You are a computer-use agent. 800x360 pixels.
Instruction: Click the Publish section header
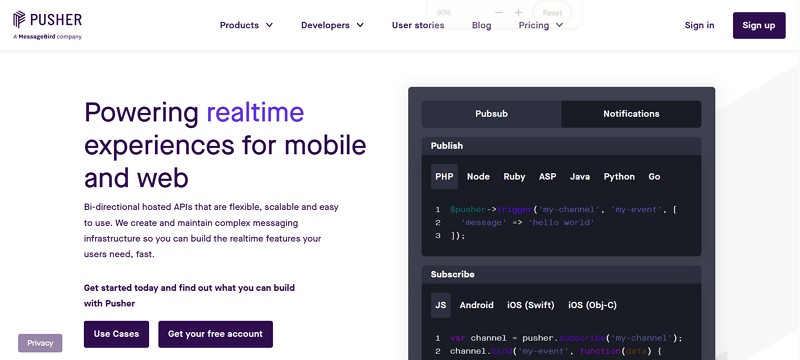click(561, 146)
